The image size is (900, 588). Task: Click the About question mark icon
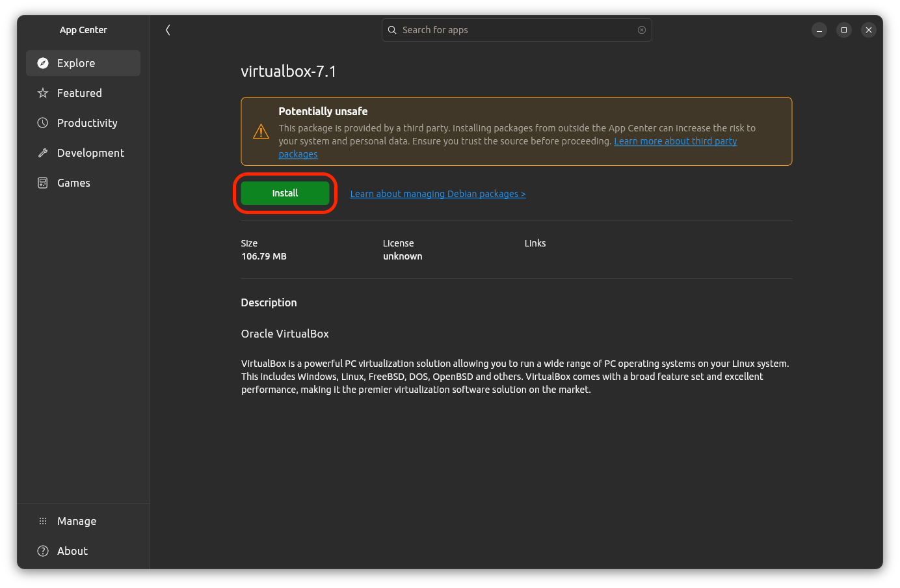43,550
